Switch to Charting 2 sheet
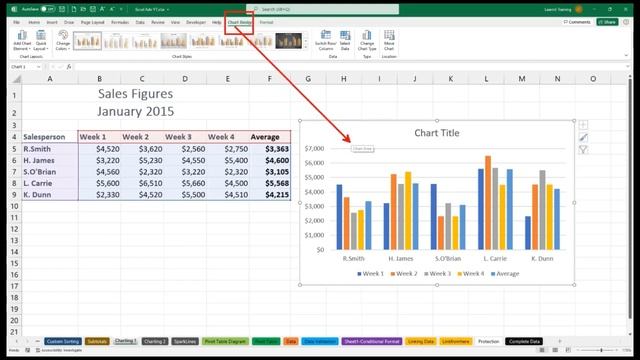 coord(155,341)
